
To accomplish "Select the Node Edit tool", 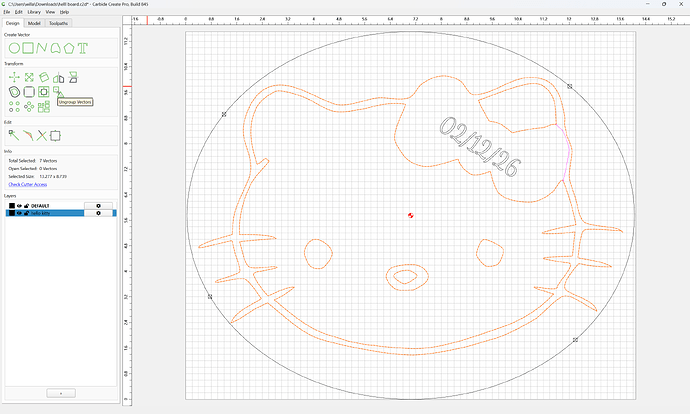I will click(14, 136).
